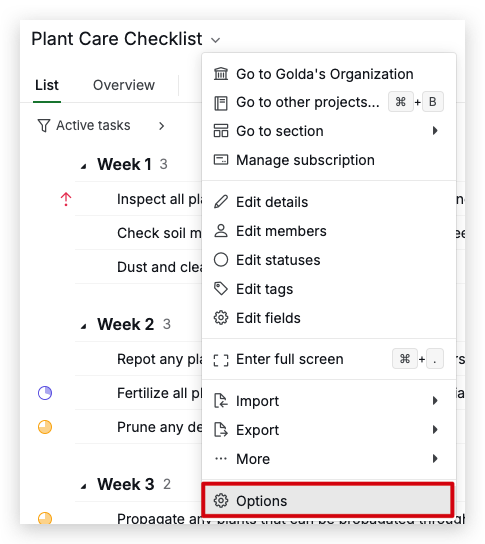485x544 pixels.
Task: Expand the Go to section submenu arrow
Action: click(x=435, y=131)
